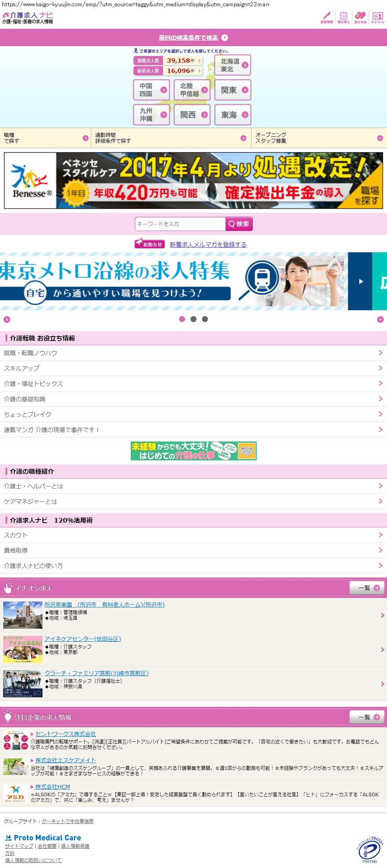Select the 関東 area button
Viewport: 387px width, 868px height.
pyautogui.click(x=233, y=90)
